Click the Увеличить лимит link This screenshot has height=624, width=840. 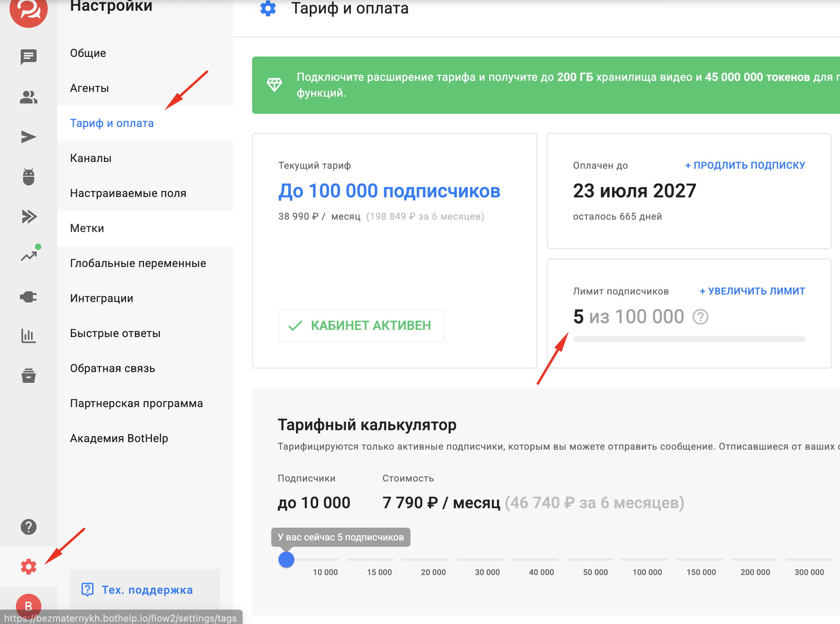752,291
